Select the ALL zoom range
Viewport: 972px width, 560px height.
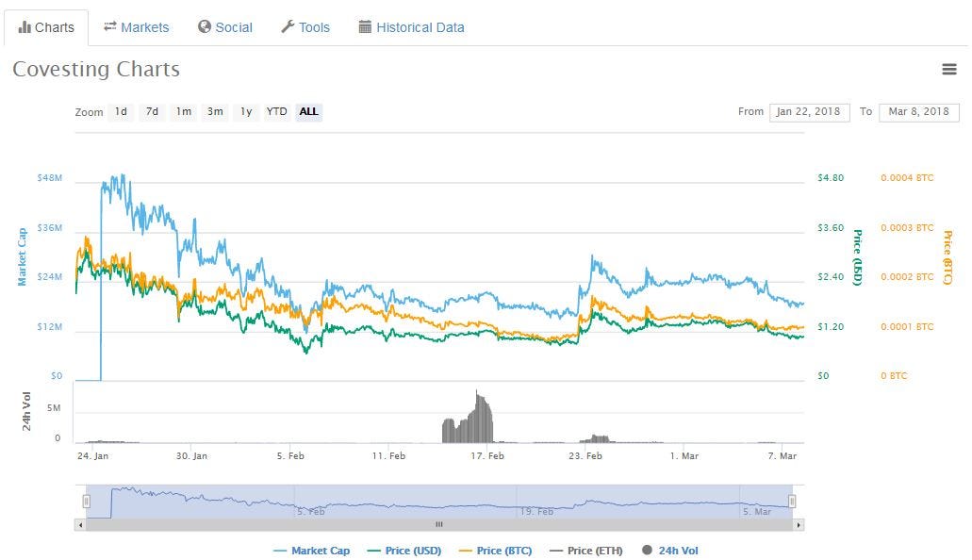[x=308, y=111]
